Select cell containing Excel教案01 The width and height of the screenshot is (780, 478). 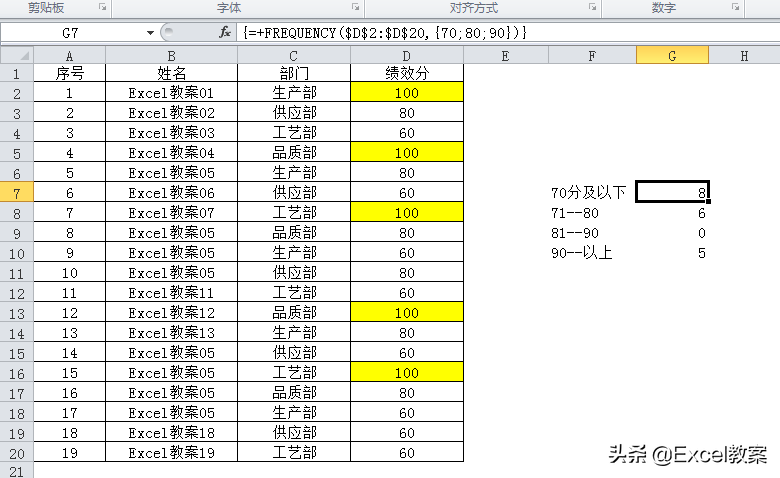pyautogui.click(x=172, y=93)
